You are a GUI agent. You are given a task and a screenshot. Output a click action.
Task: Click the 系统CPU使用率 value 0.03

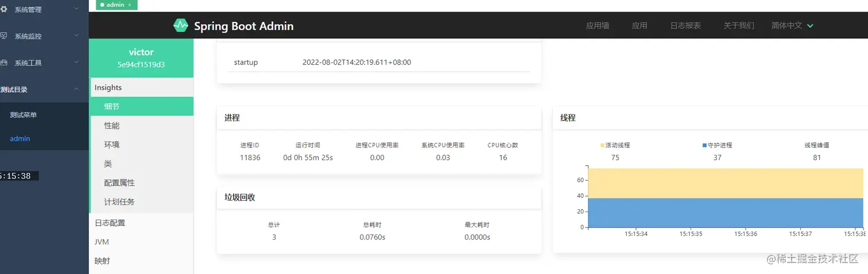[443, 157]
